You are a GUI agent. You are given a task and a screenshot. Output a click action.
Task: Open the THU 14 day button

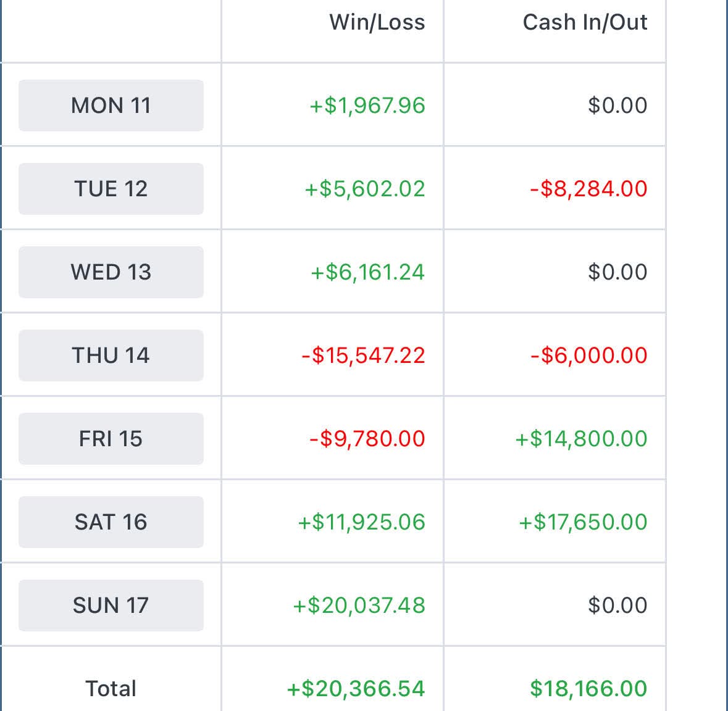(x=111, y=355)
